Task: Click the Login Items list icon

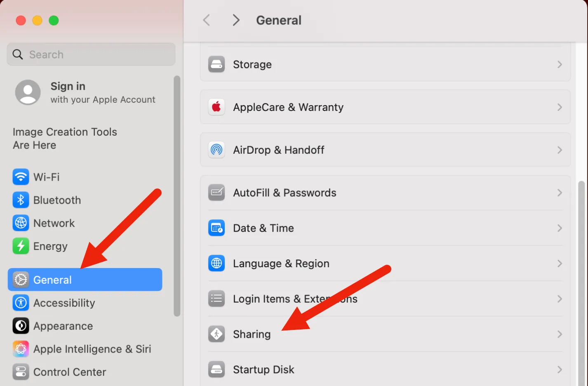Action: point(216,299)
